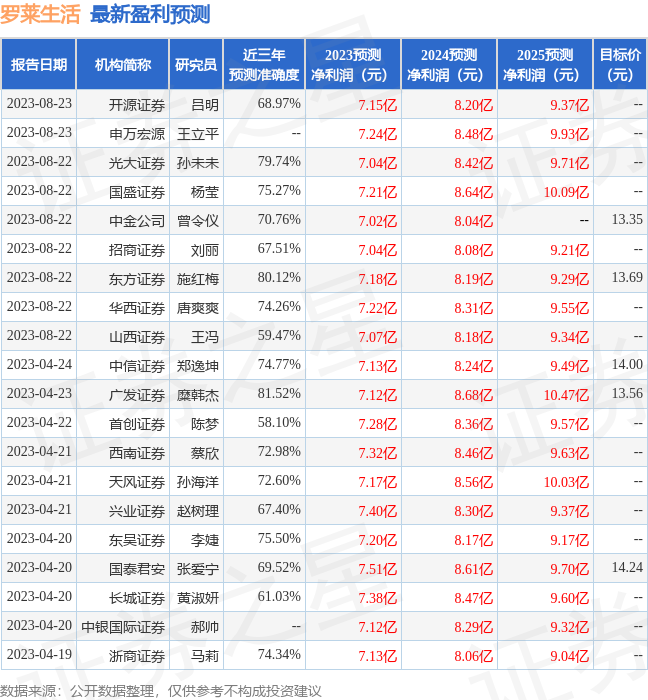Click accuracy value 58.10%
This screenshot has height=700, width=648.
[x=279, y=422]
